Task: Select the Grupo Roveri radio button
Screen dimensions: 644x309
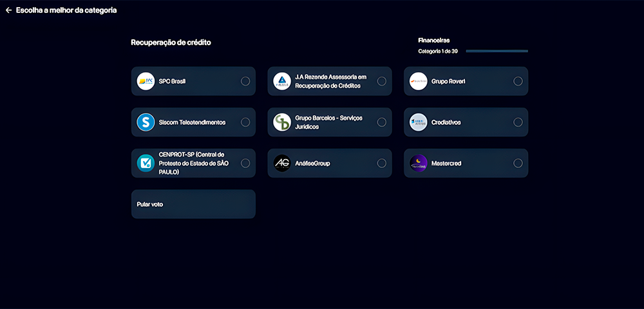Action: click(518, 81)
